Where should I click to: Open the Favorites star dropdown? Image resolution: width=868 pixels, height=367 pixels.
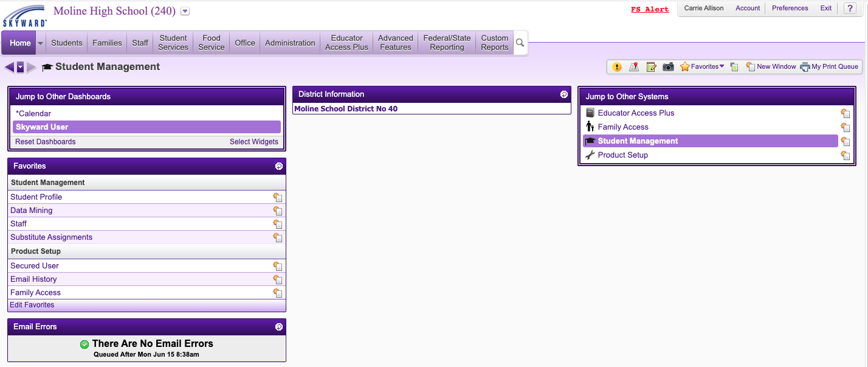point(702,67)
